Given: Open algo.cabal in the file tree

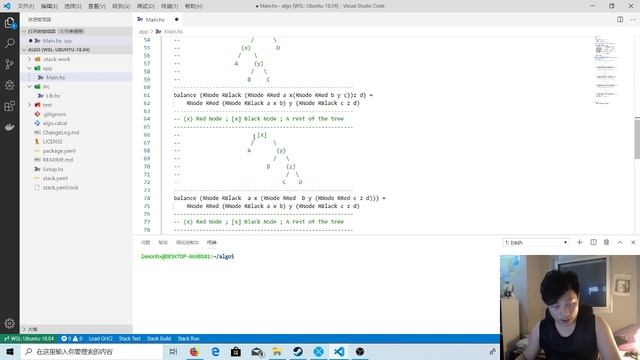Looking at the screenshot, I should click(55, 123).
